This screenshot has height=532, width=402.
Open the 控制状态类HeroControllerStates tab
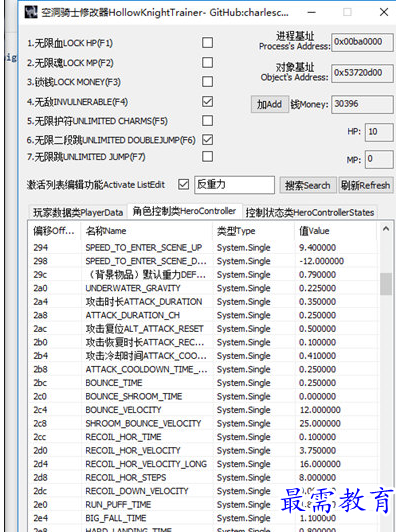[x=310, y=212]
